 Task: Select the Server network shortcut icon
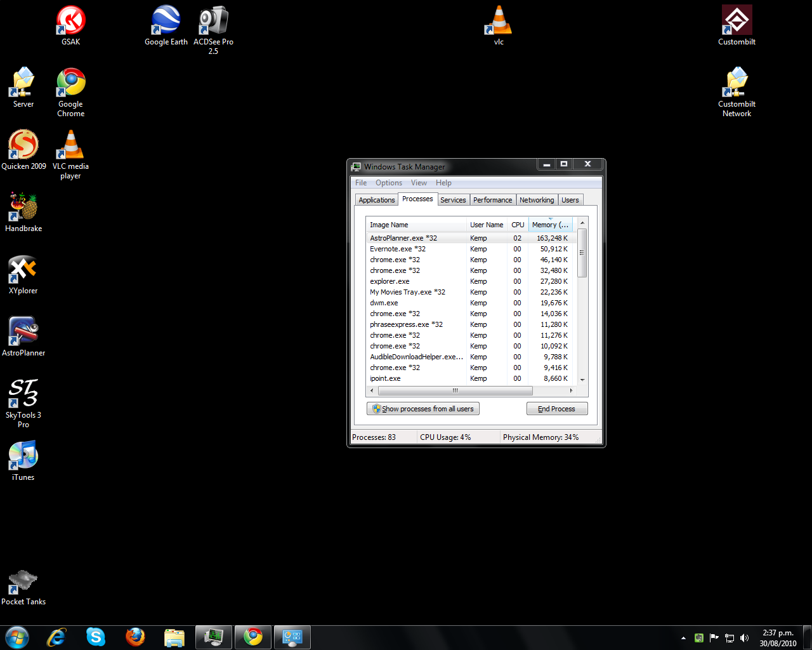[23, 88]
